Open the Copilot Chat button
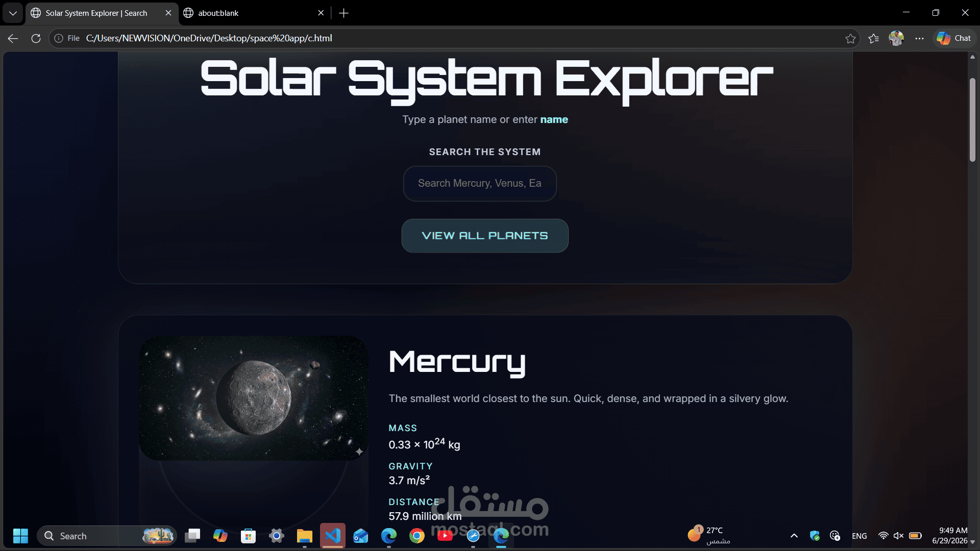The image size is (980, 551). (954, 38)
